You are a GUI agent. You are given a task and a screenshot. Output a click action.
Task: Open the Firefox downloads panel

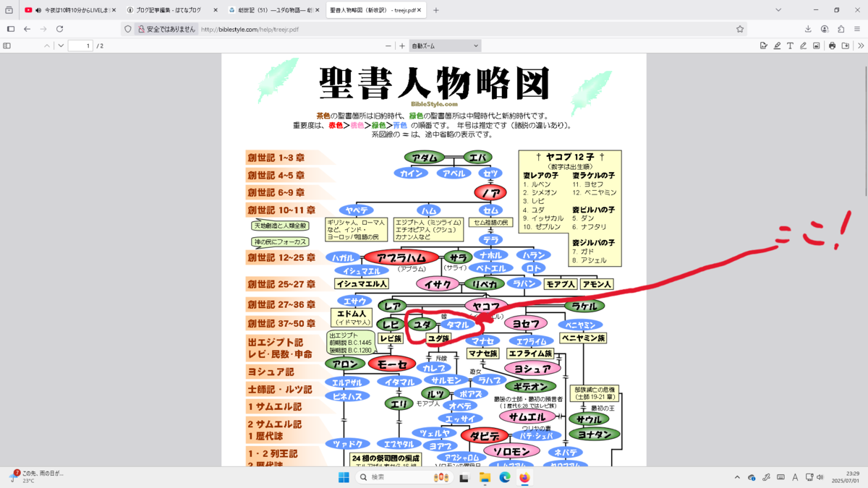pyautogui.click(x=808, y=29)
